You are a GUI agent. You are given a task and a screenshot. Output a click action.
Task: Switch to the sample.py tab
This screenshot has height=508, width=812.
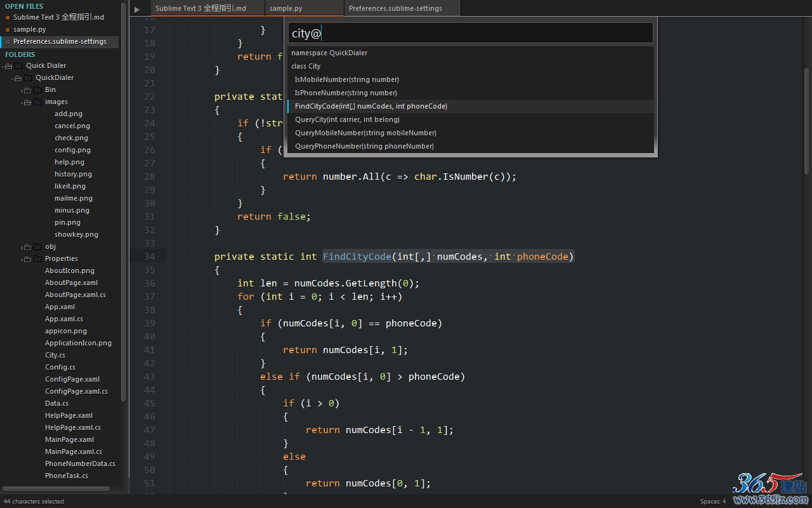[x=304, y=8]
